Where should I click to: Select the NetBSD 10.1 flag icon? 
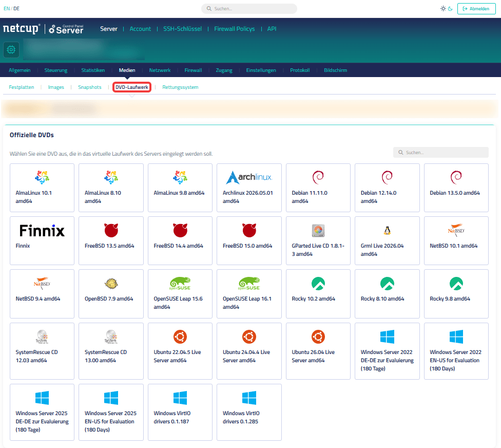[x=456, y=230]
